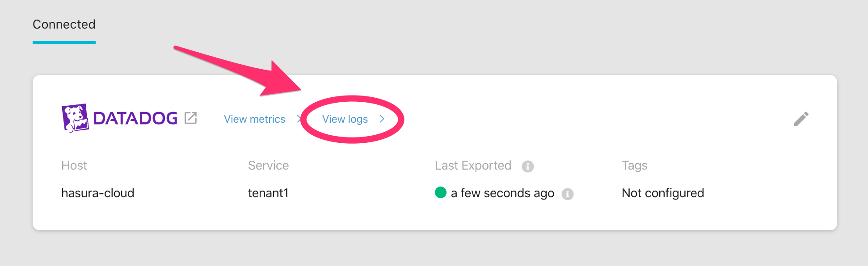Click the grey info toggle beside Last Exported
This screenshot has height=266, width=868.
[x=528, y=166]
